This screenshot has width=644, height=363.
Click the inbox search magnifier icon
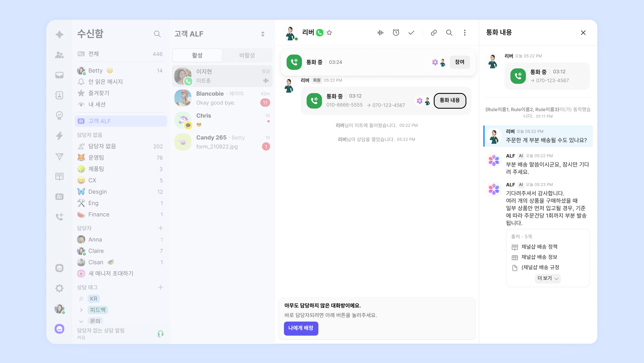157,34
